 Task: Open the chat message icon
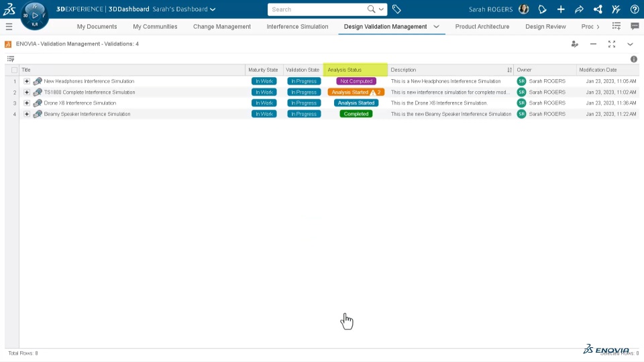click(x=635, y=26)
